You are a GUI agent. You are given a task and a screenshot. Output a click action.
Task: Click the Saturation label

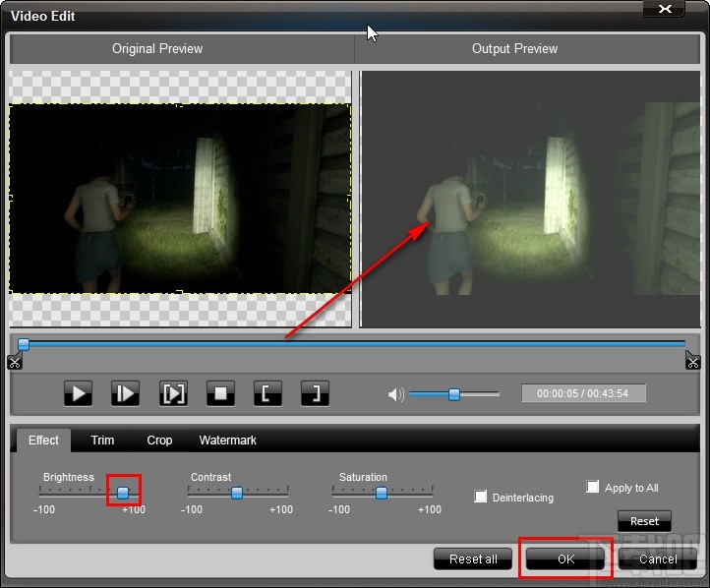coord(363,477)
